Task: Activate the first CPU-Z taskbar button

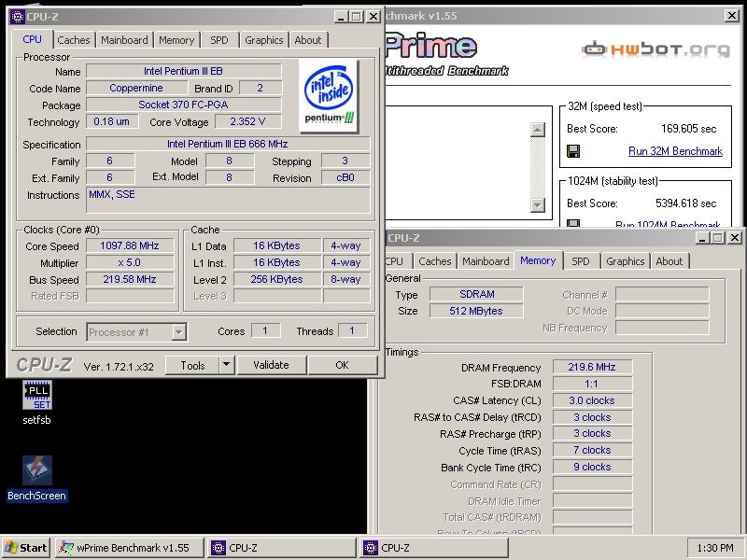Action: [282, 548]
